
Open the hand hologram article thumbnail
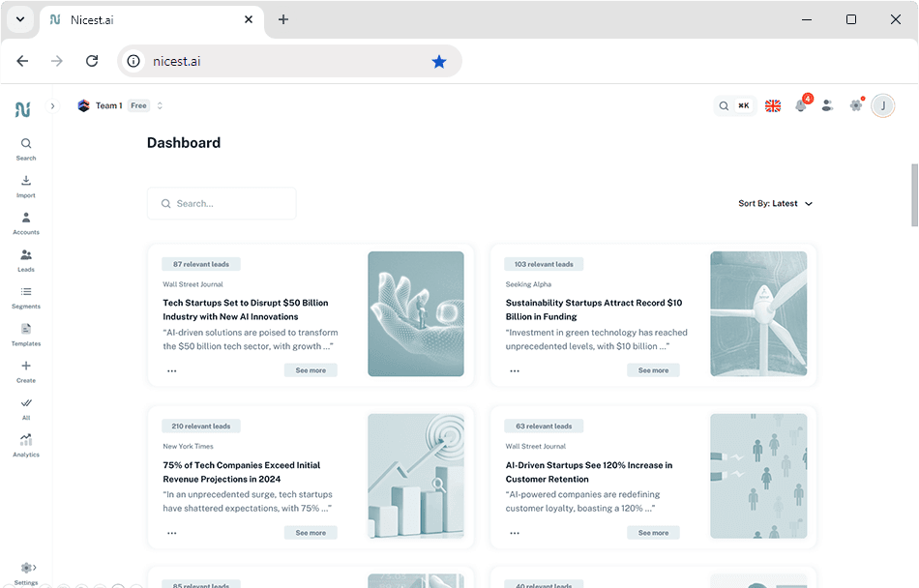coord(416,314)
